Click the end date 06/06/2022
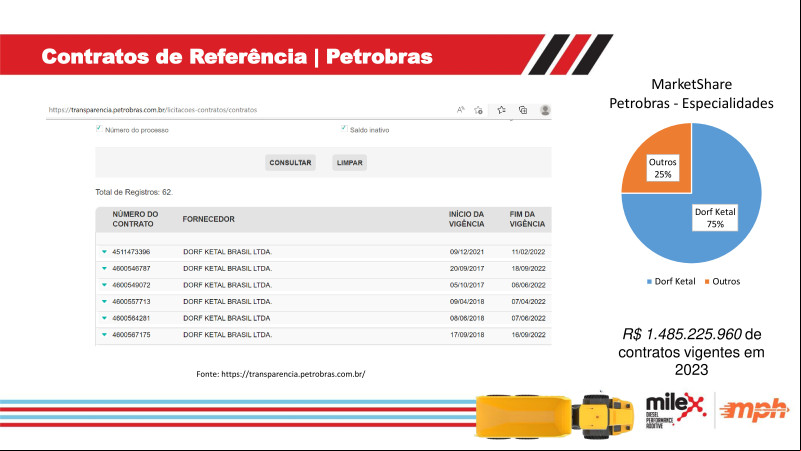Viewport: 801px width, 451px height. tap(528, 285)
